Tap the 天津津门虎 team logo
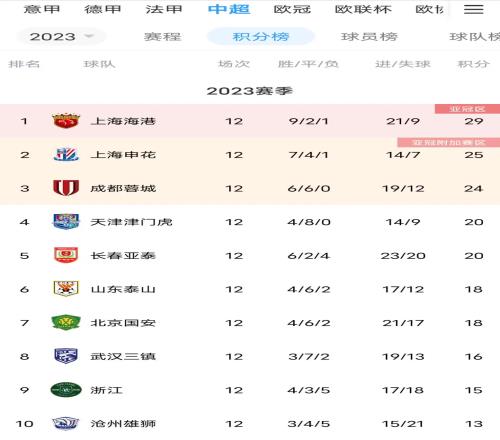500x440 pixels. tap(66, 222)
